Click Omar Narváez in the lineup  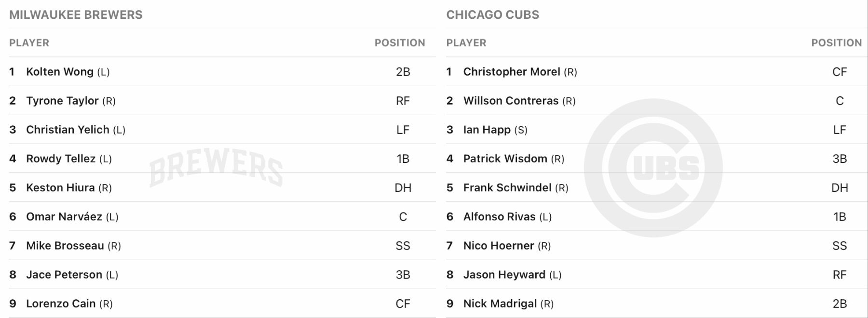(x=64, y=216)
